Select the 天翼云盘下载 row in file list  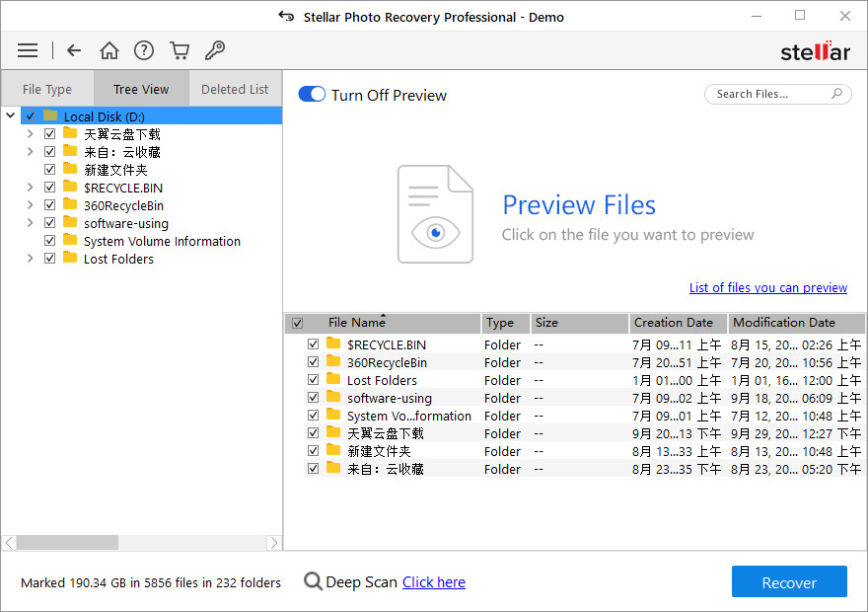click(x=584, y=433)
